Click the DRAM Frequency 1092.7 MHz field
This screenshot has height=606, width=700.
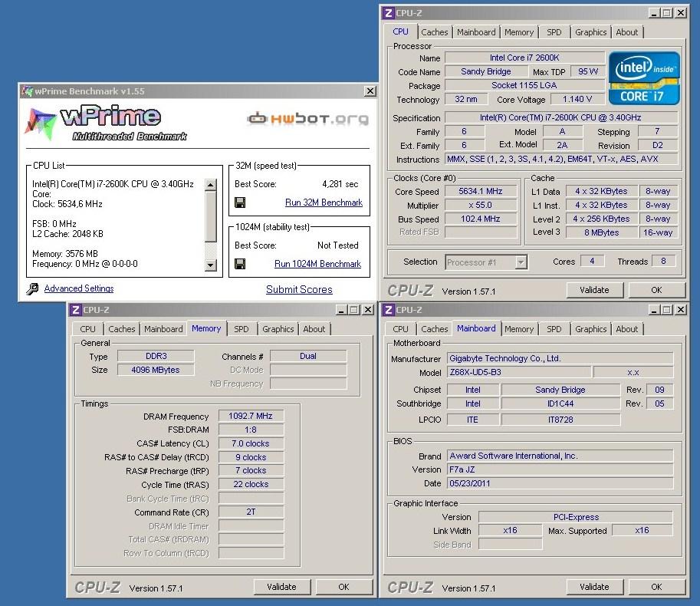coord(251,416)
